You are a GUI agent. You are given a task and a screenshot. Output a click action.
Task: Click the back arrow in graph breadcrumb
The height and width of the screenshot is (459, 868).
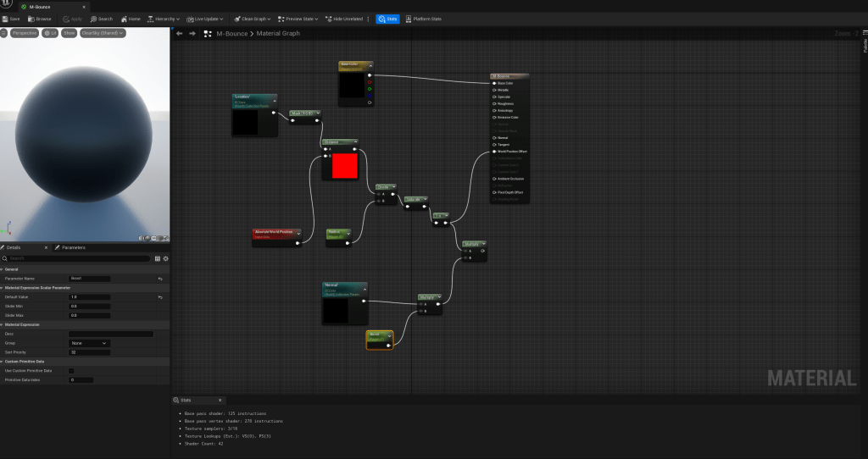(x=179, y=34)
